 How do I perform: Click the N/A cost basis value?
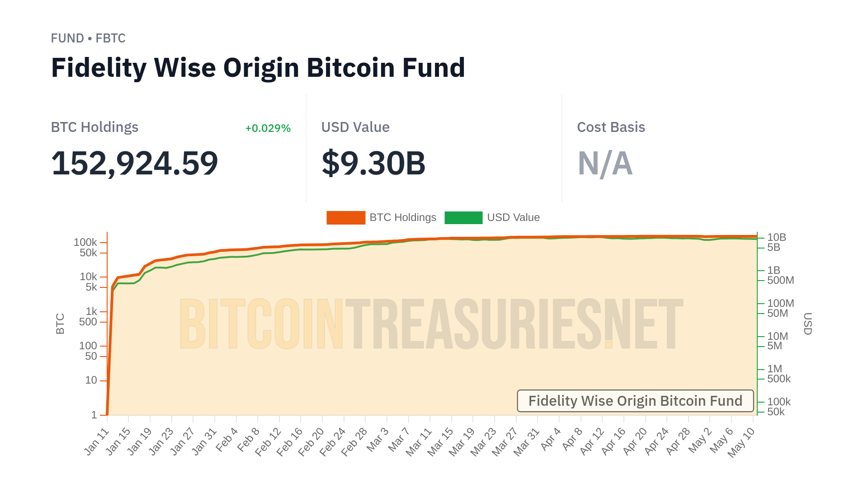[x=605, y=163]
